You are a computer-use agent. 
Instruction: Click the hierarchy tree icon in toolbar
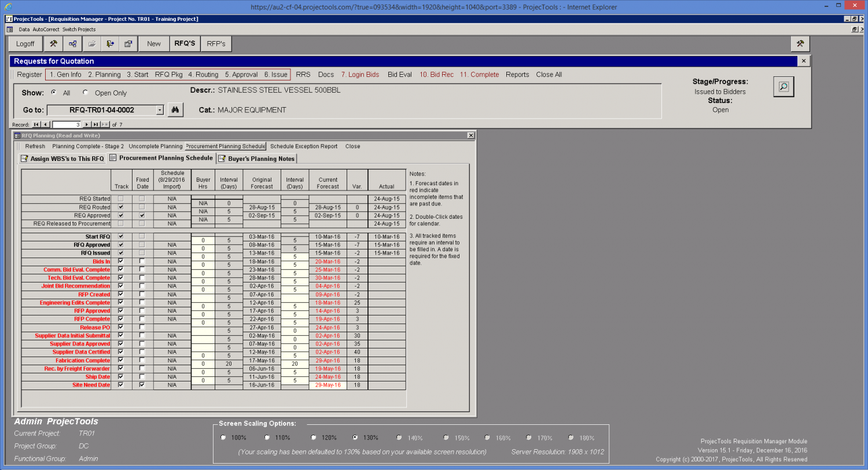click(72, 43)
